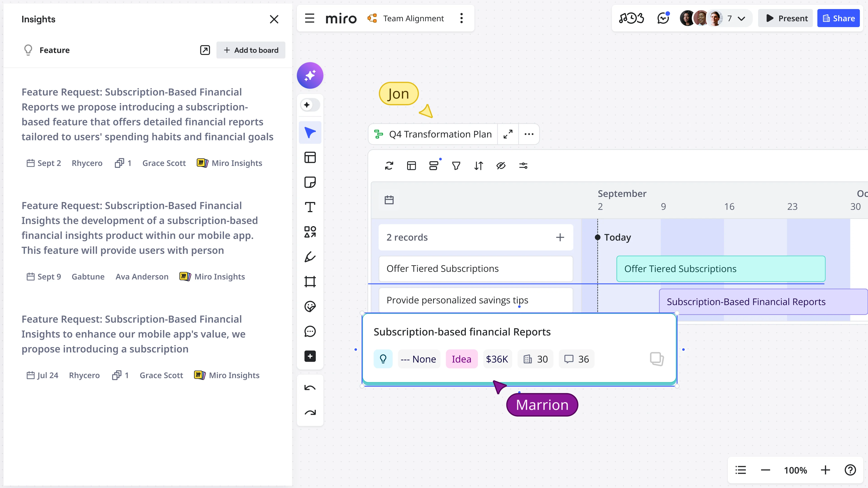Click the Add to board button

tap(251, 50)
